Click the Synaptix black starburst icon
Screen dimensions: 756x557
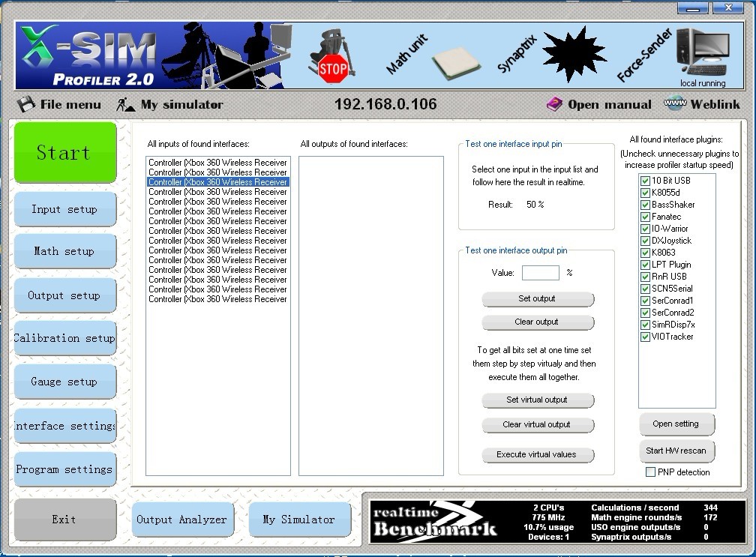click(x=573, y=55)
